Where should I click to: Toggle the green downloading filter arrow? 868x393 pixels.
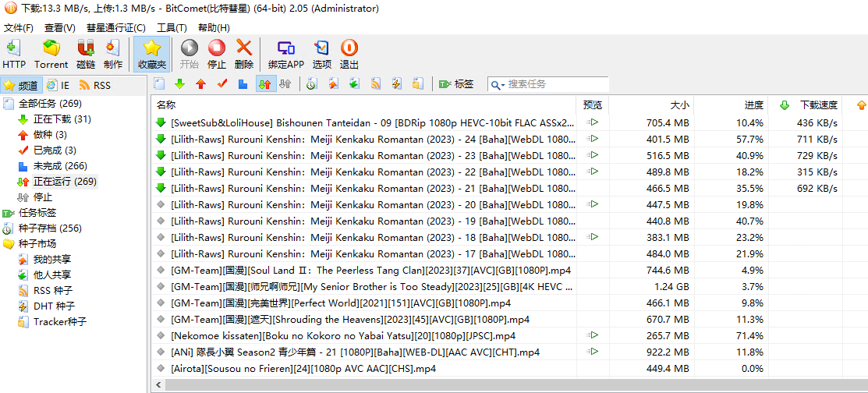coord(180,84)
